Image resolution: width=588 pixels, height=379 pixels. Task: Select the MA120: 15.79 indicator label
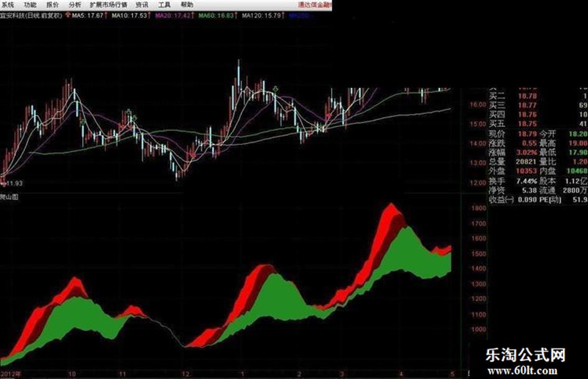click(261, 16)
